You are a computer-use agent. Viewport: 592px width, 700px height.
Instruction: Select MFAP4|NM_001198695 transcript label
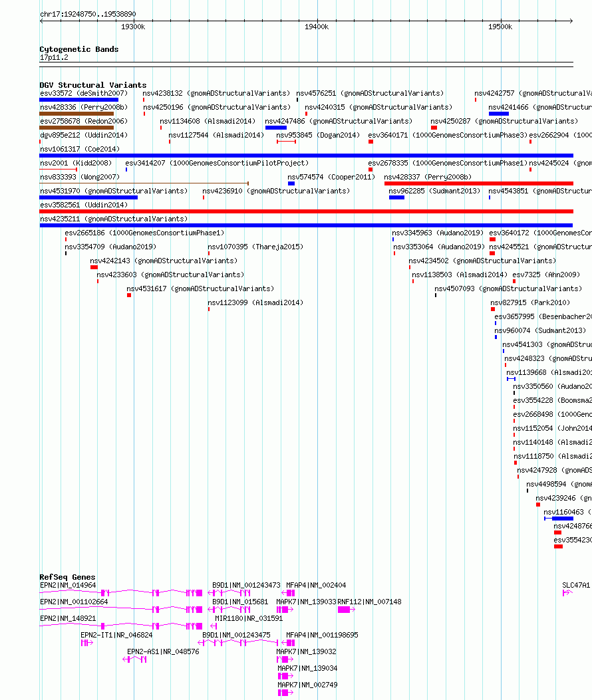click(322, 635)
